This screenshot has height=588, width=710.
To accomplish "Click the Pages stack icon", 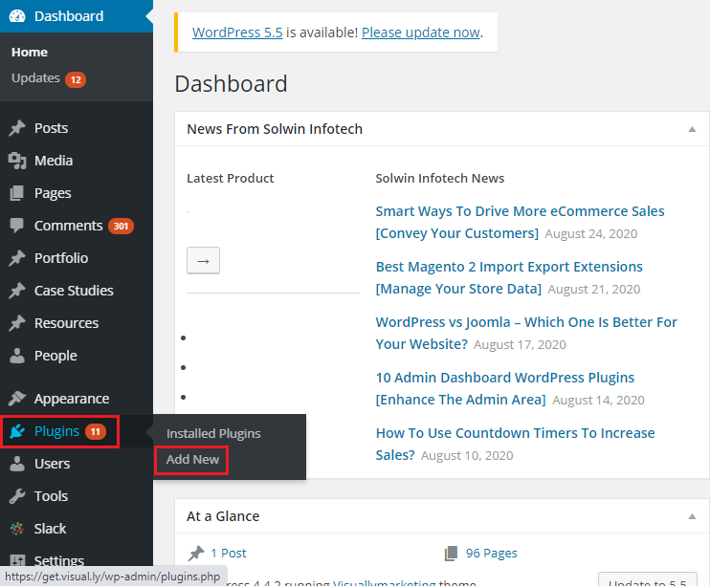I will [17, 193].
